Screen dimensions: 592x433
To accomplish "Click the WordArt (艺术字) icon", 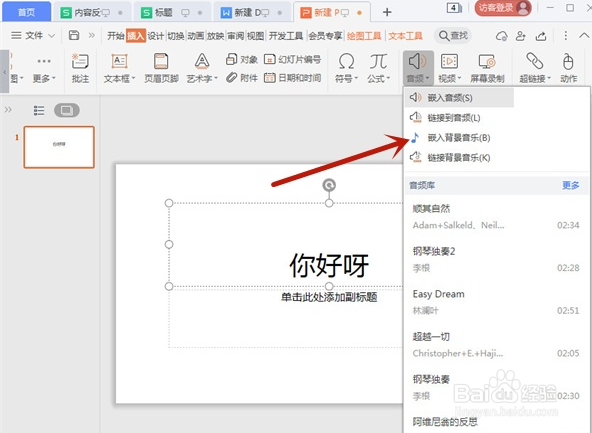I will click(x=202, y=62).
